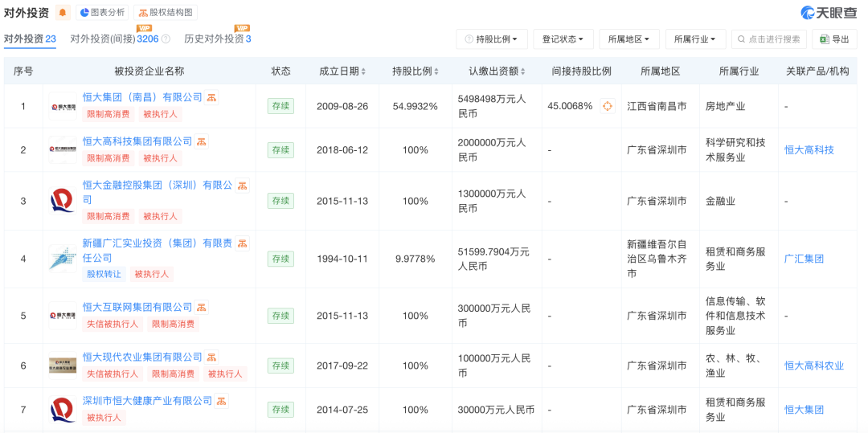
Task: Open the 持股比例 filter dropdown
Action: (492, 39)
